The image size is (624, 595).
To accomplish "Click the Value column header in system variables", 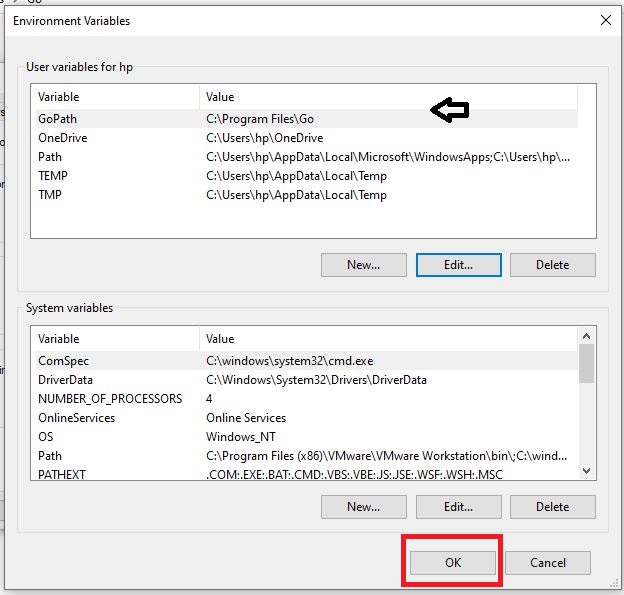I will (388, 339).
